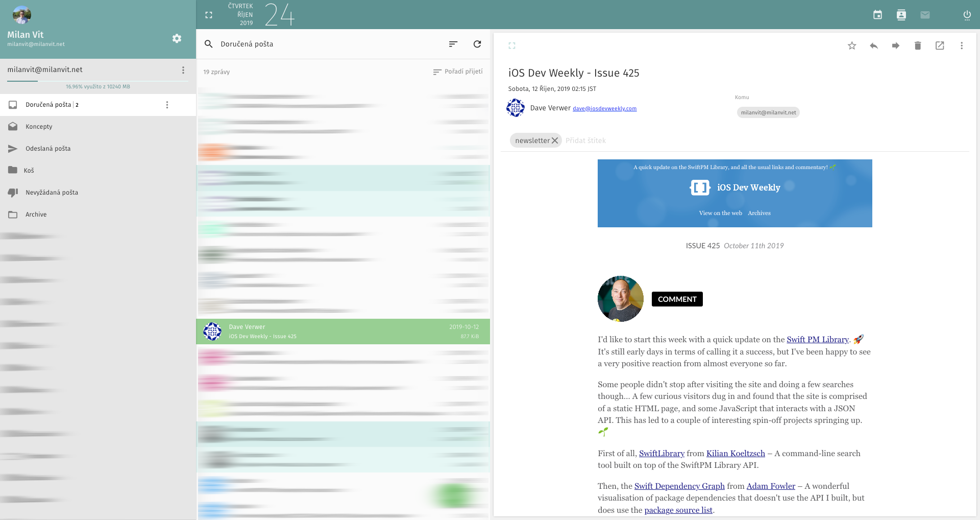Delete the message with trash icon
Screen dimensions: 980x520
point(918,45)
